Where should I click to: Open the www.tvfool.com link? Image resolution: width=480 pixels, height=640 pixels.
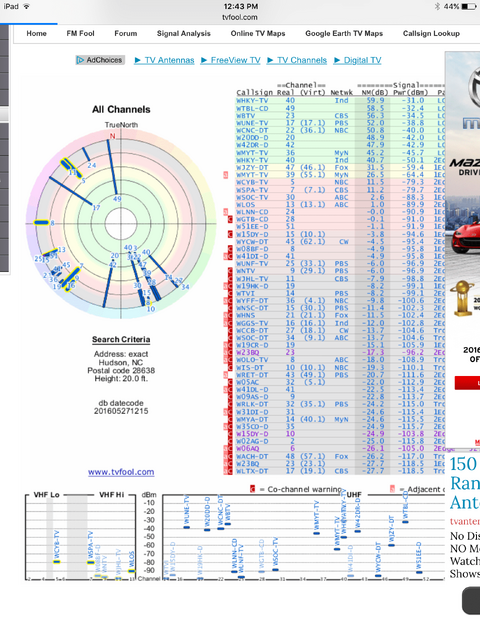121,472
